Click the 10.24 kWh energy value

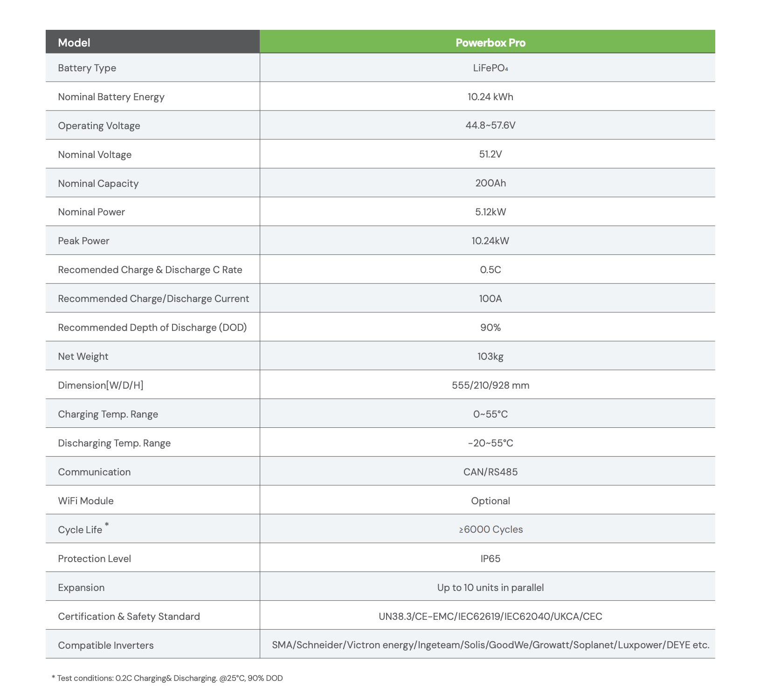coord(490,97)
